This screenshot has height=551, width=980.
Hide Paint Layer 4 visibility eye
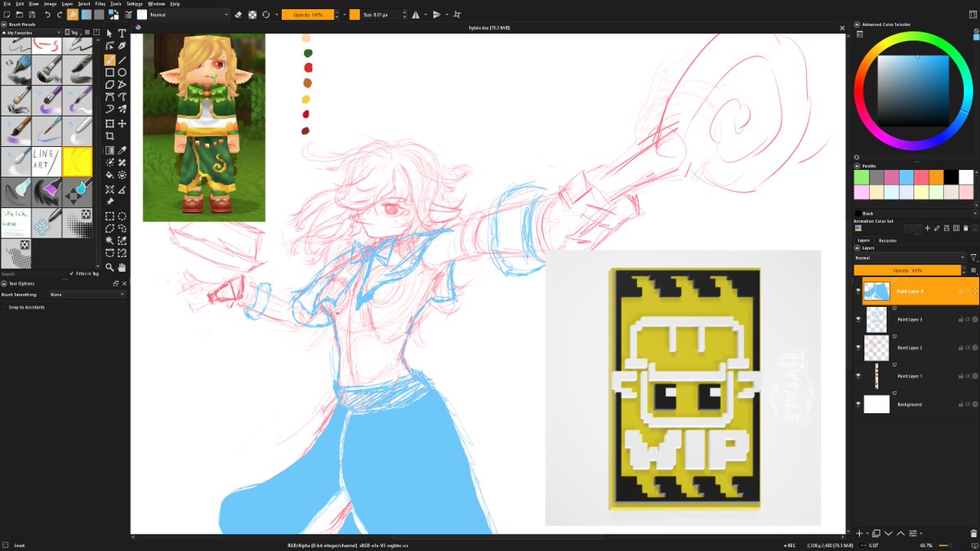click(x=858, y=291)
